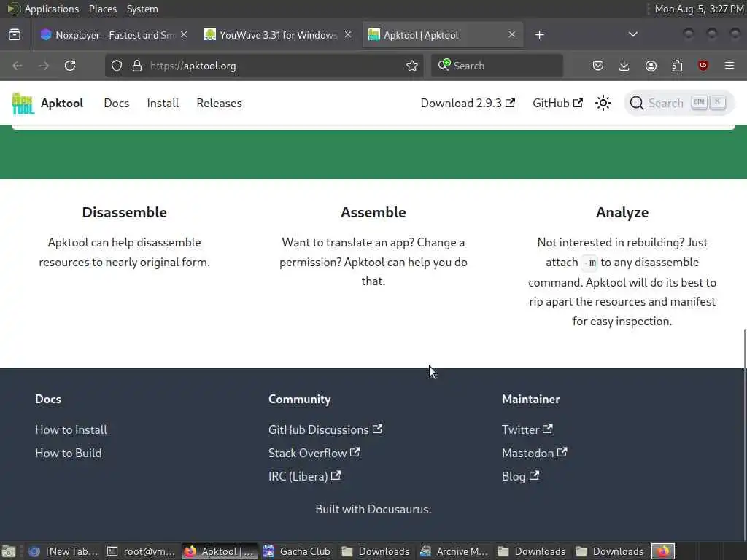Click the Firefox icon at taskbar end
Image resolution: width=747 pixels, height=560 pixels.
tap(663, 551)
